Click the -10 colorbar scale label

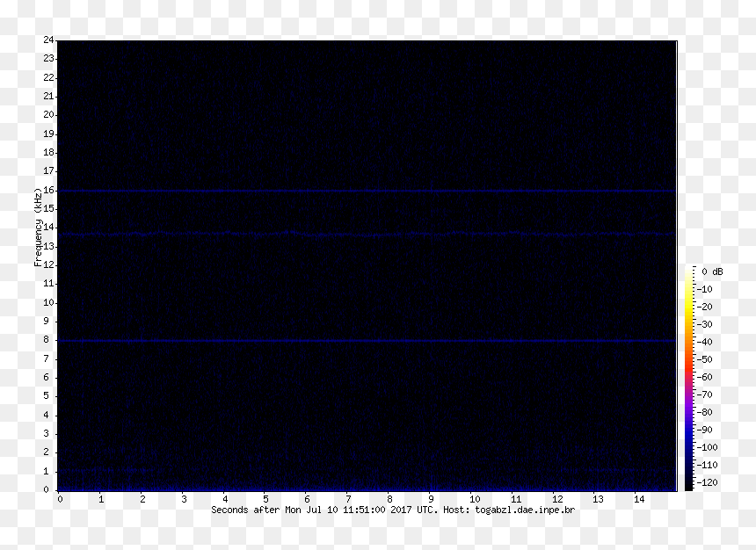(705, 289)
